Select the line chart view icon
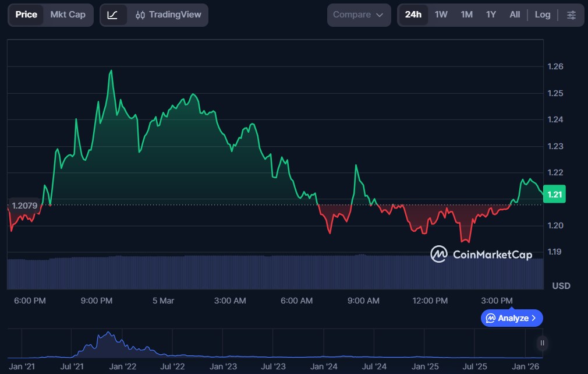 click(x=113, y=15)
